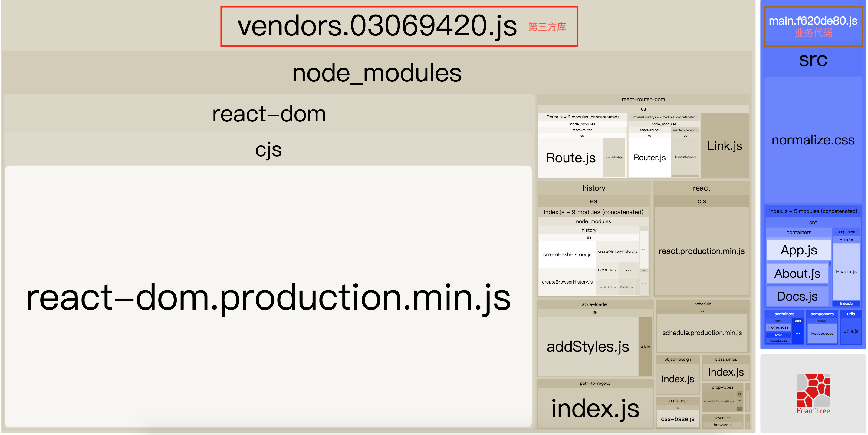868x435 pixels.
Task: Click the top-level node_modules group header
Action: pos(377,73)
